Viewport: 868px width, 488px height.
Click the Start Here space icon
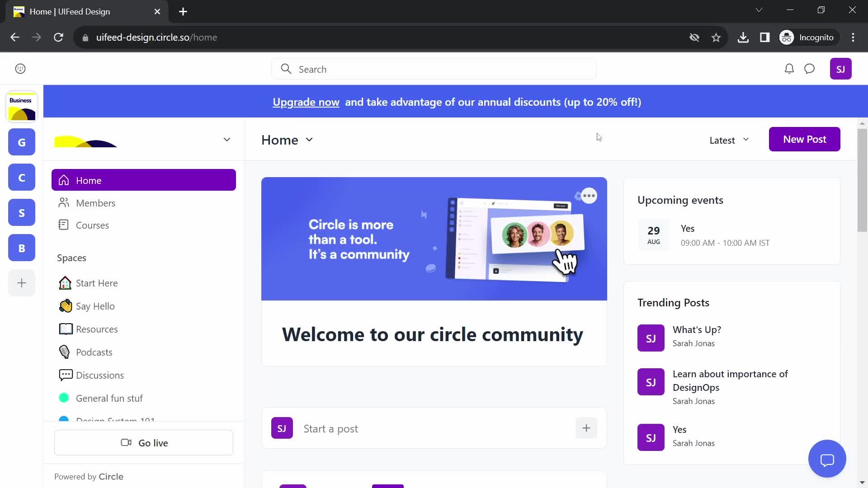coord(64,282)
